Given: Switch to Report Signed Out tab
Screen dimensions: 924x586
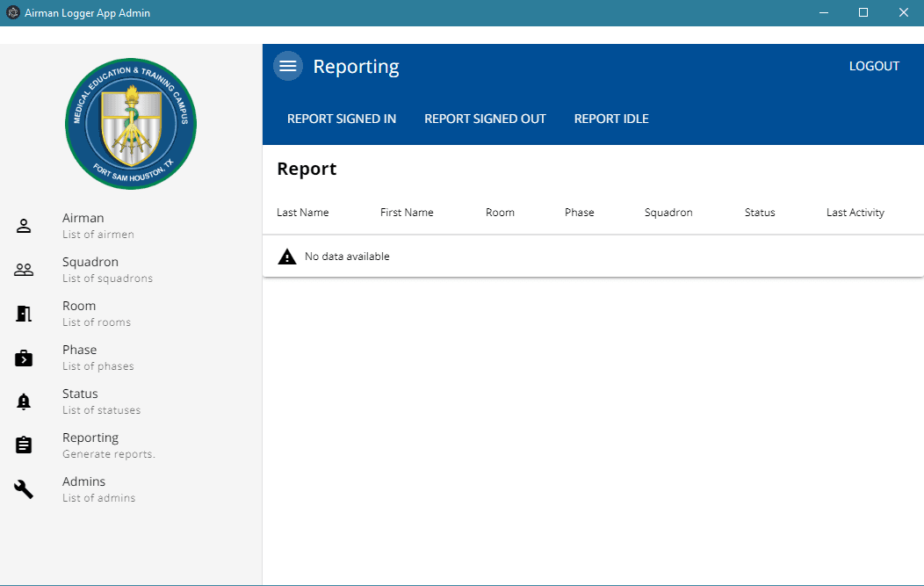Looking at the screenshot, I should (485, 119).
